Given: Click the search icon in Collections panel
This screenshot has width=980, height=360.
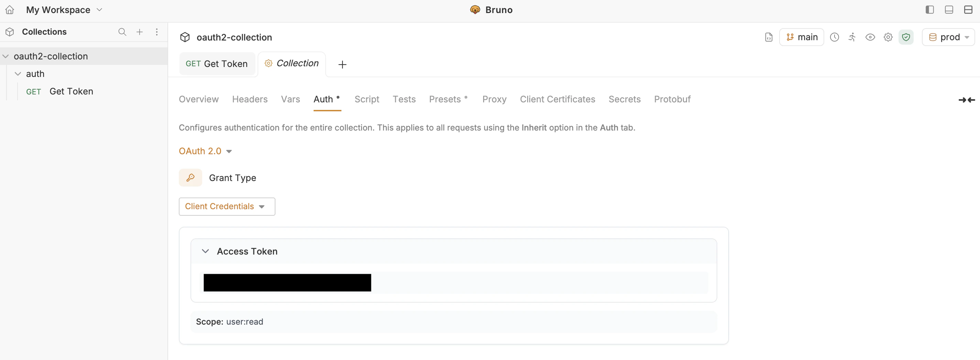Looking at the screenshot, I should pos(122,32).
